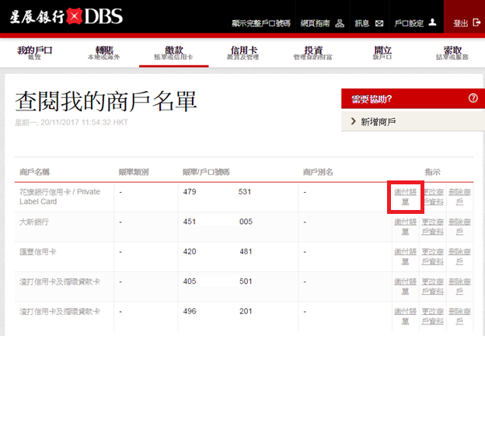Click the 登出 logout arrow icon

point(476,23)
